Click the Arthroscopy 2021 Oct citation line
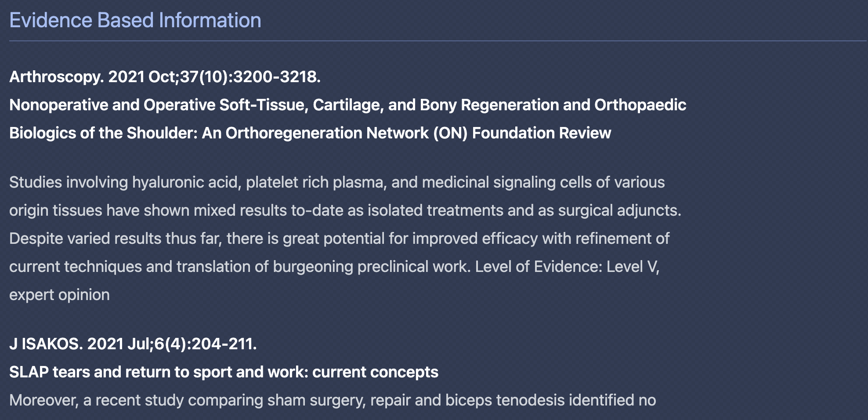868x420 pixels. [165, 77]
